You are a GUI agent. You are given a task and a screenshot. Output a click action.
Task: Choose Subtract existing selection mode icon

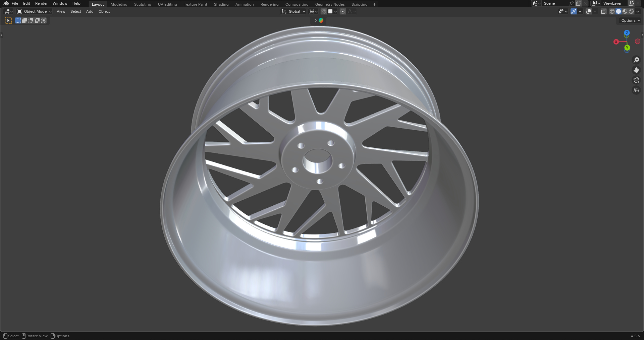point(31,20)
